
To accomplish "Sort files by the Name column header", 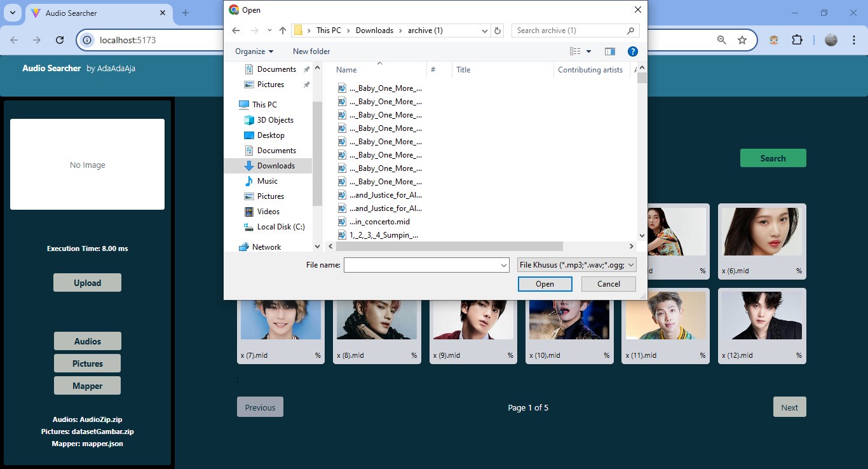I will pyautogui.click(x=346, y=70).
